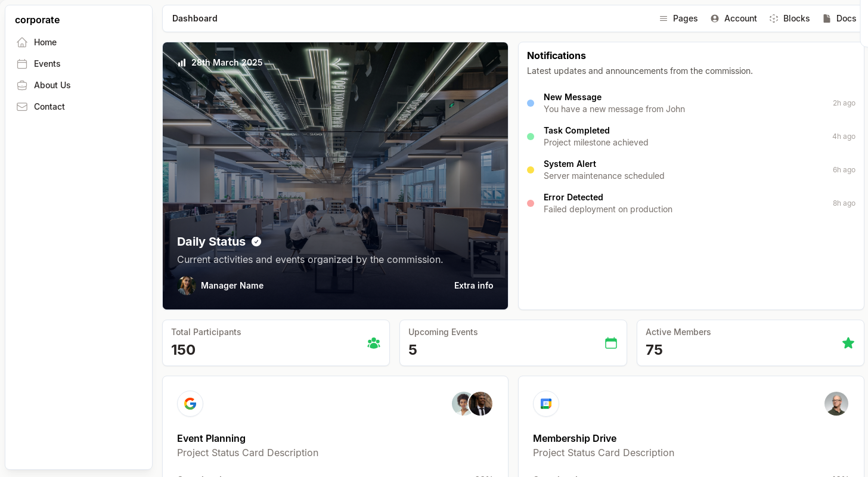Navigate to Contact in the sidebar

pyautogui.click(x=49, y=107)
